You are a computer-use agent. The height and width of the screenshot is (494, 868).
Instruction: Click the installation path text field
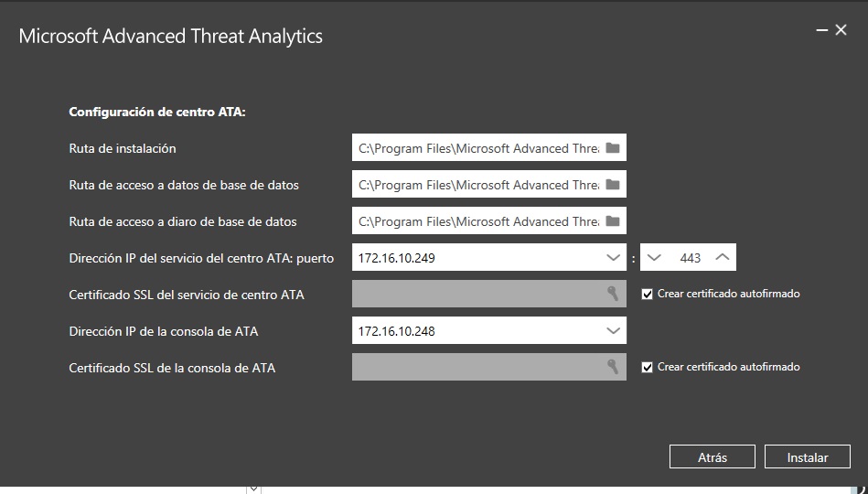click(x=477, y=148)
